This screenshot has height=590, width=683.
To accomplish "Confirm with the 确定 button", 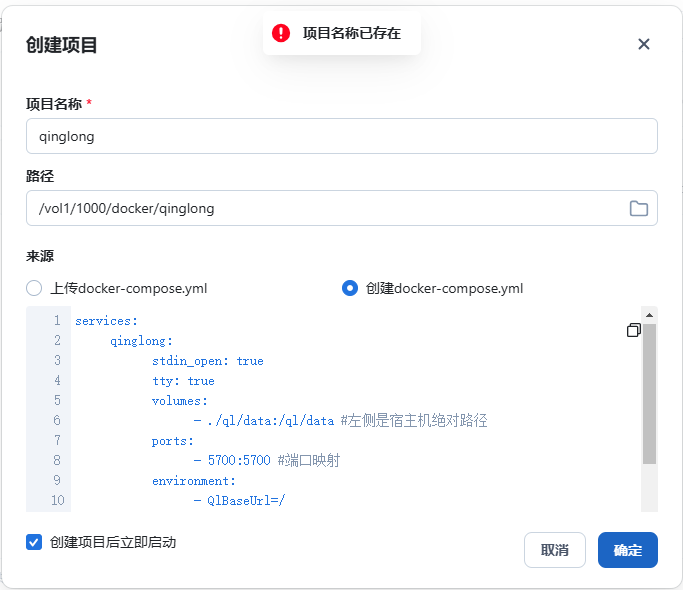I will [628, 550].
